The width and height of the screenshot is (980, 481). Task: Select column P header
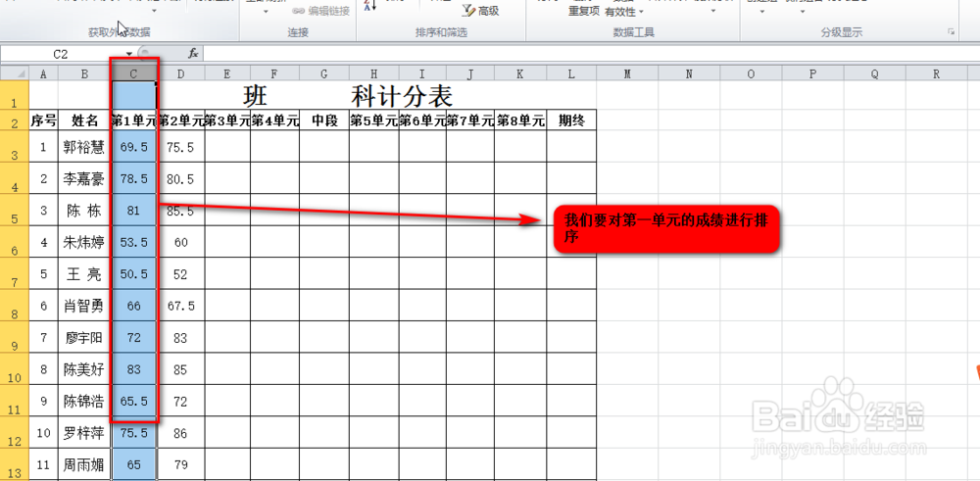812,73
